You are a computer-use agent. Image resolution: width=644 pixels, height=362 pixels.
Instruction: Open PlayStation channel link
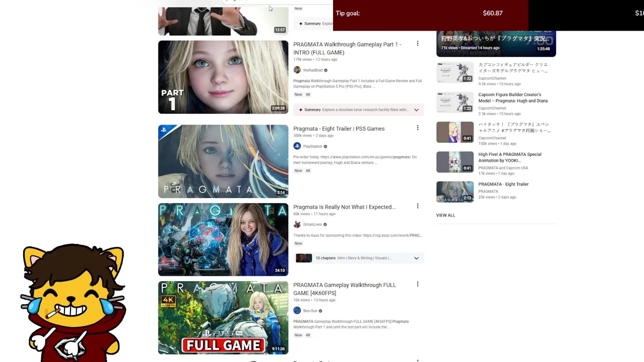coord(312,146)
